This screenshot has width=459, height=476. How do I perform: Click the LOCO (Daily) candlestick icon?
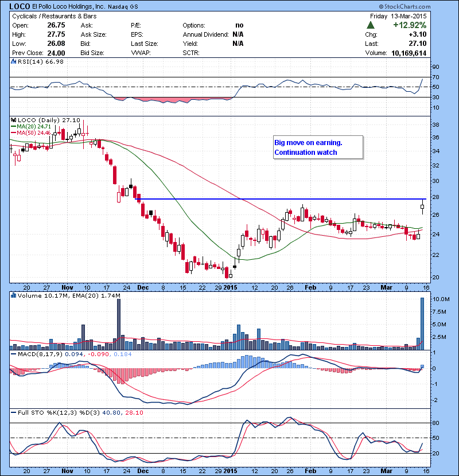point(13,120)
